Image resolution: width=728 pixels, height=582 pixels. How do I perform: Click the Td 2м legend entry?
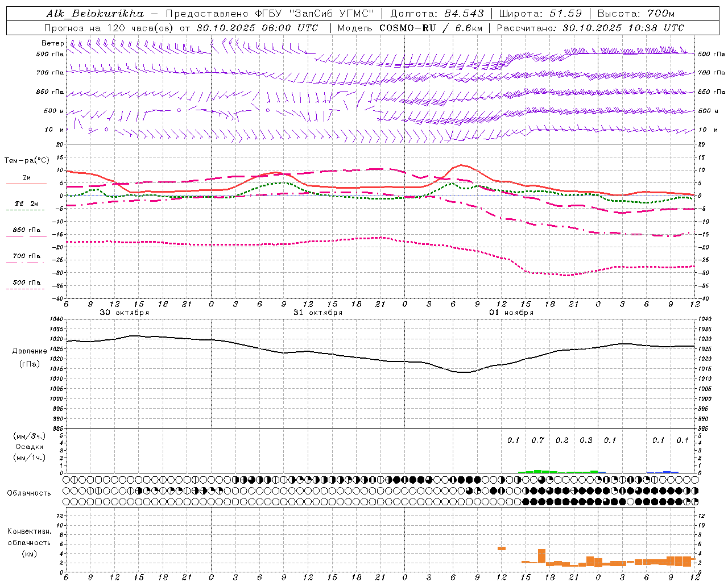tap(27, 203)
